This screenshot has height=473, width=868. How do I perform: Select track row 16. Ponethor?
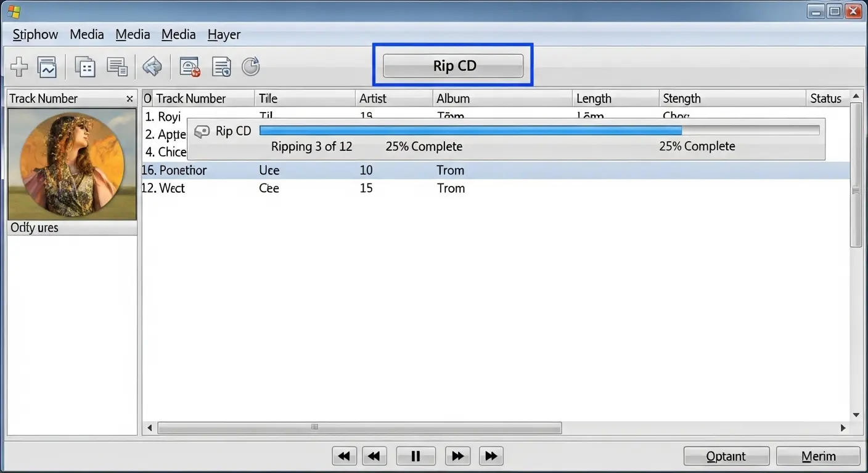tap(496, 171)
